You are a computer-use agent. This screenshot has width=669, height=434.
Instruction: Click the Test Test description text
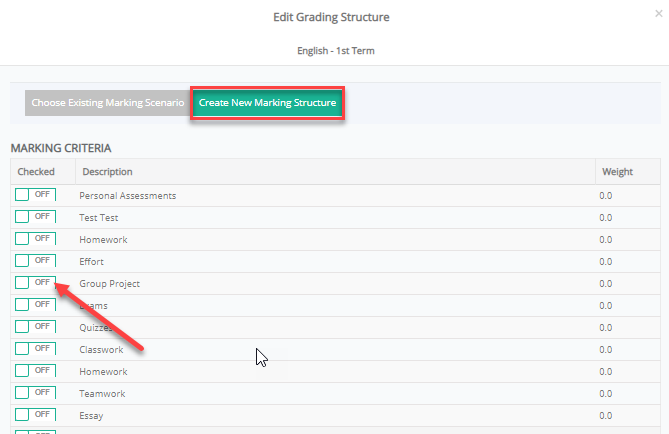click(x=99, y=218)
